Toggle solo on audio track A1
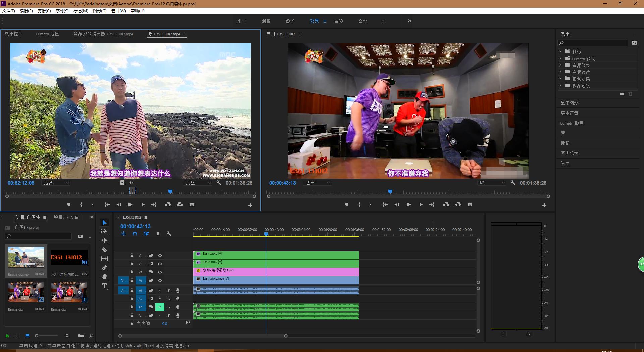This screenshot has width=644, height=352. coord(169,290)
